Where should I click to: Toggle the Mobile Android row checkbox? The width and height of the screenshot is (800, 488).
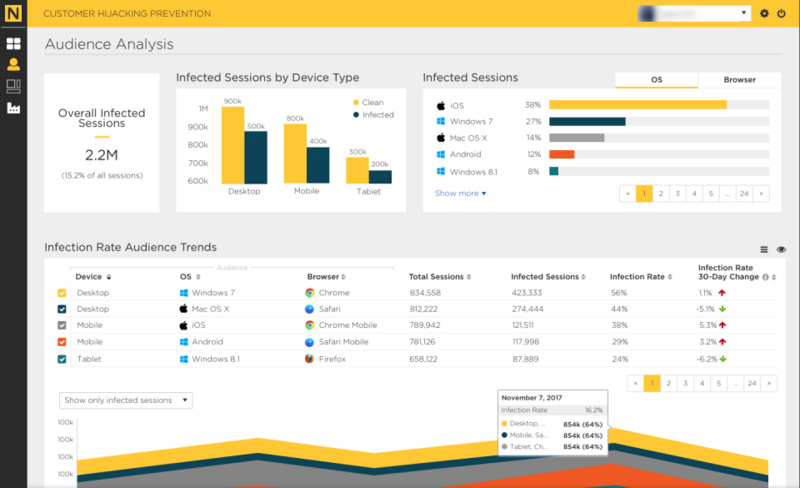pos(62,342)
